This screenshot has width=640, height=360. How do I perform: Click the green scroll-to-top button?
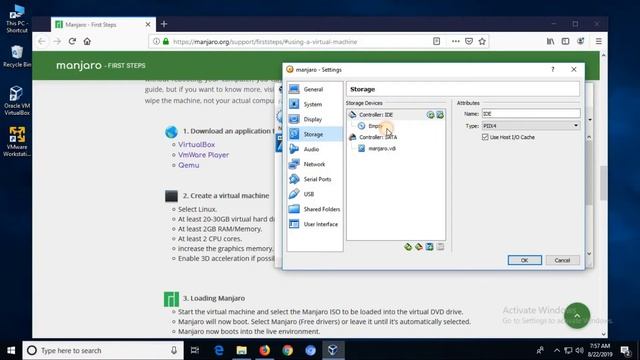coord(577,316)
